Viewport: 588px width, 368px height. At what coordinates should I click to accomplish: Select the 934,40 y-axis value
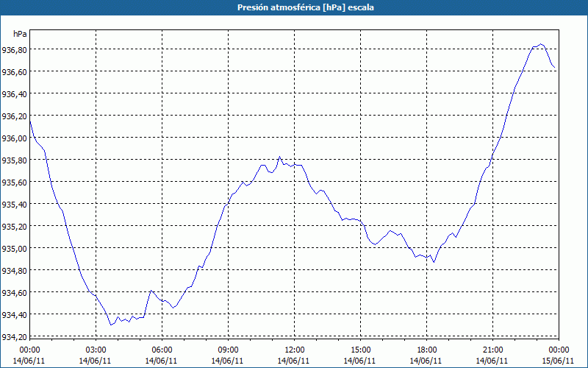tap(14, 315)
